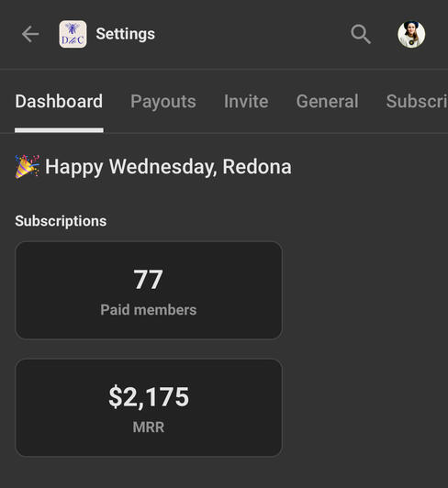Open the profile avatar menu
This screenshot has width=448, height=488.
click(x=411, y=34)
